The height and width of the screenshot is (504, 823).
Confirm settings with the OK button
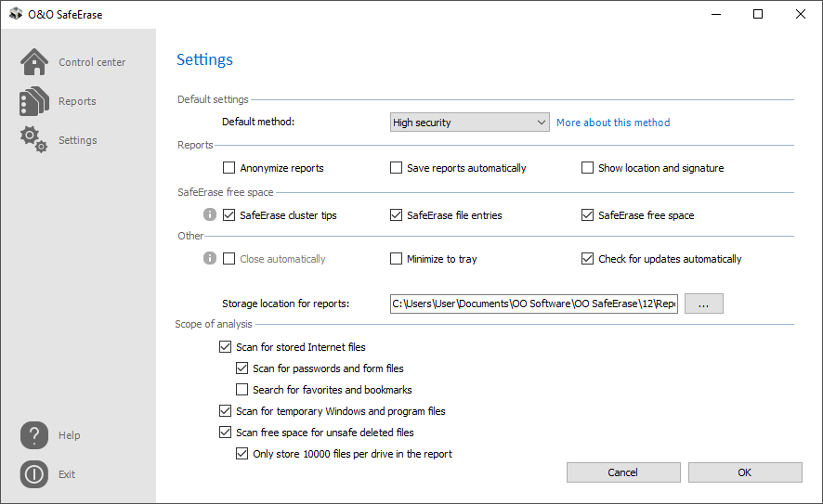(x=745, y=472)
